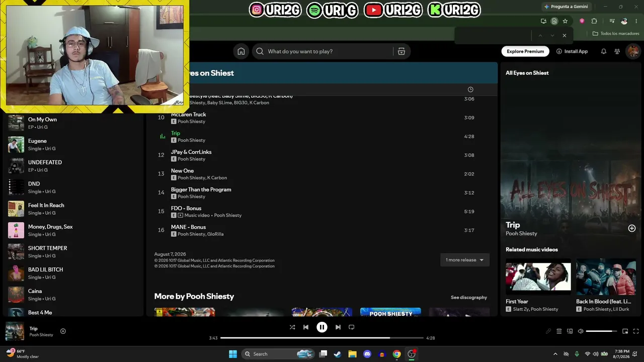Open the Chrome Extensions puzzle icon
Image resolution: width=644 pixels, height=362 pixels.
[594, 21]
